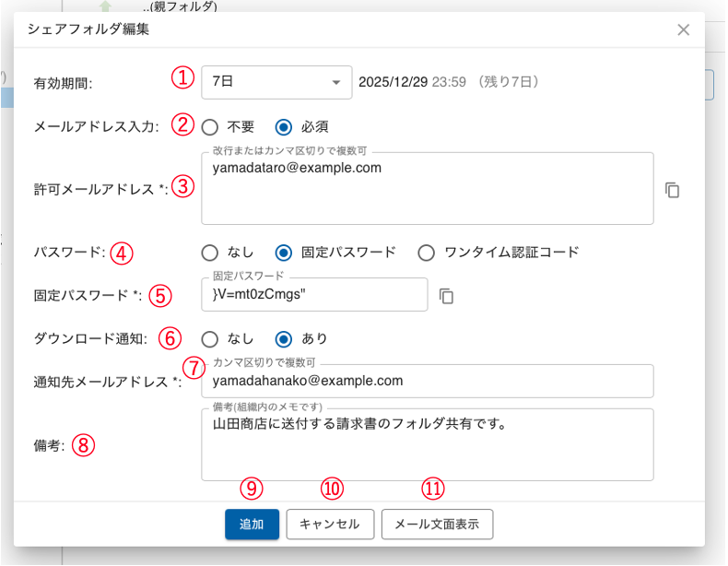The width and height of the screenshot is (728, 566).
Task: Set ダウンロード通知 to なし
Action: pos(210,338)
